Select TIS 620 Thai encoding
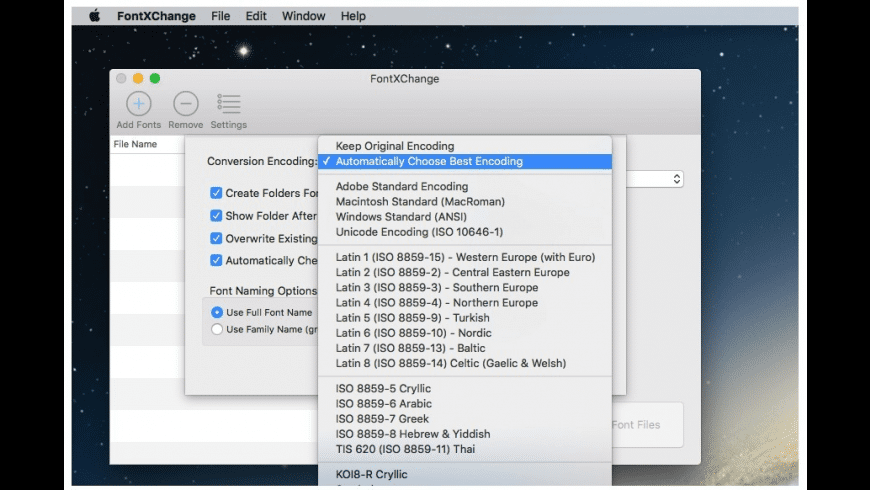This screenshot has height=490, width=870. point(465,449)
